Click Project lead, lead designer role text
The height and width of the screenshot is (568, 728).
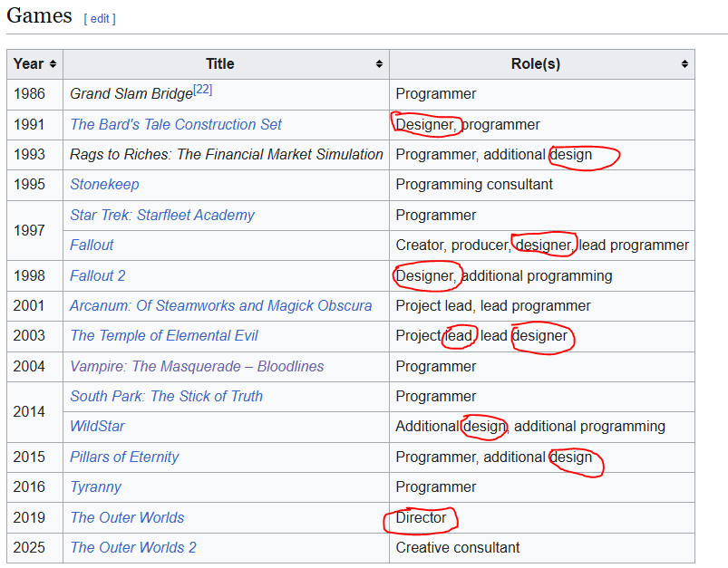coord(481,335)
